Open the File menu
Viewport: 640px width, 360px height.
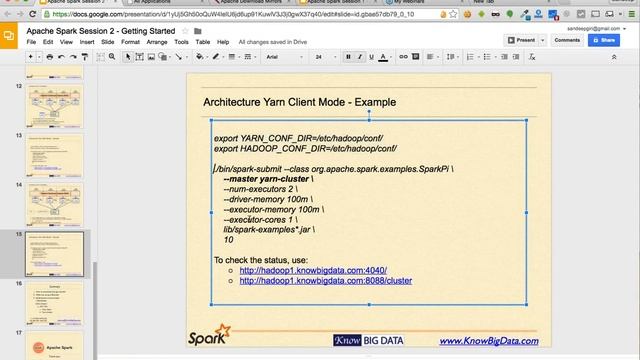31,42
